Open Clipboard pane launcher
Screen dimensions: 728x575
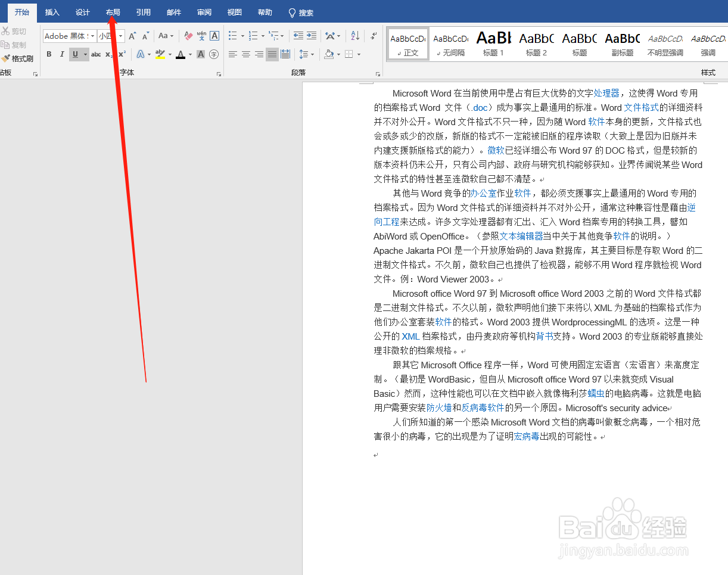tap(35, 74)
